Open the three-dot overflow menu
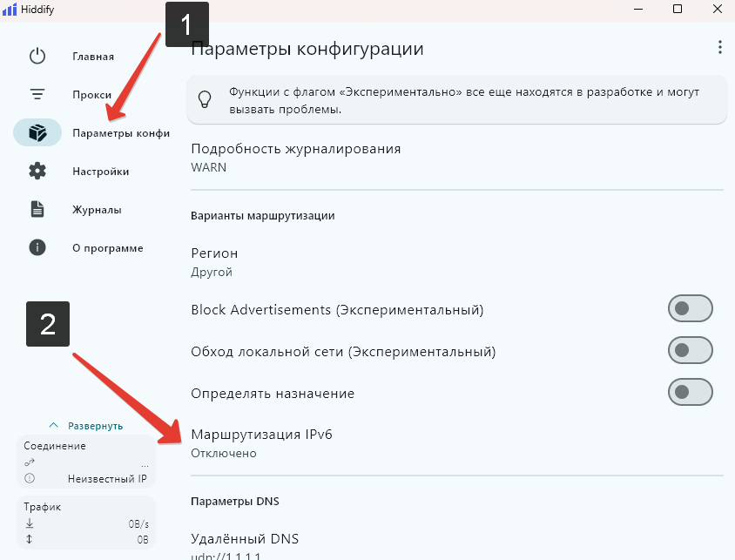 click(719, 47)
